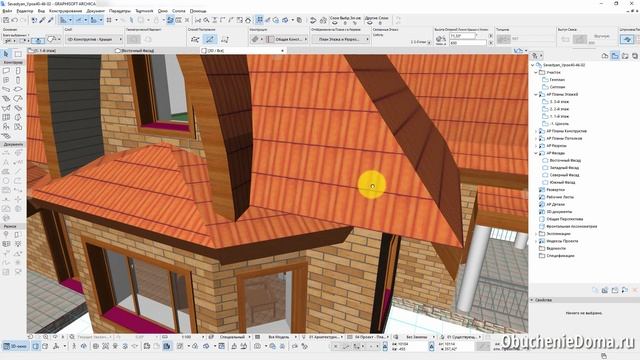The image size is (640, 360).
Task: Open the Общая Перспектива view
Action: pos(564,219)
